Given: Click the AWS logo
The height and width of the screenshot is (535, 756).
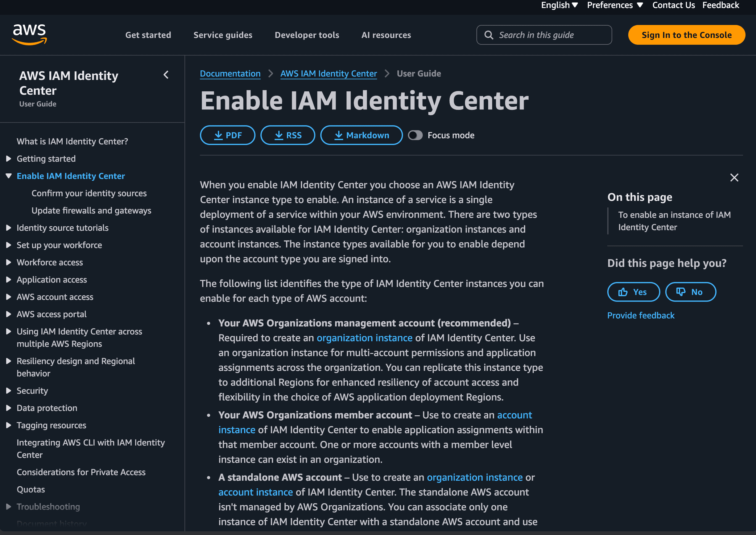Looking at the screenshot, I should [30, 34].
